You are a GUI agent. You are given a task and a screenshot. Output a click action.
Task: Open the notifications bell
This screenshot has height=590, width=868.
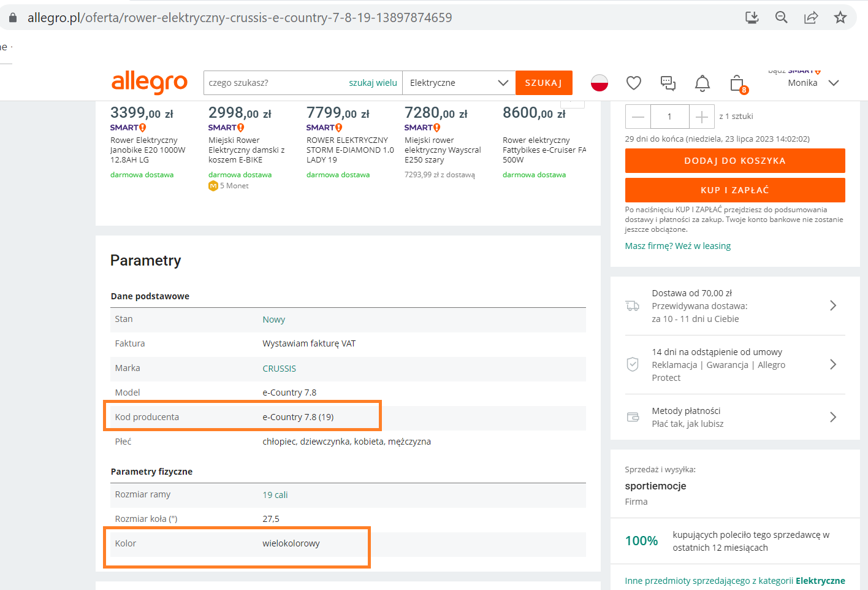coord(702,83)
